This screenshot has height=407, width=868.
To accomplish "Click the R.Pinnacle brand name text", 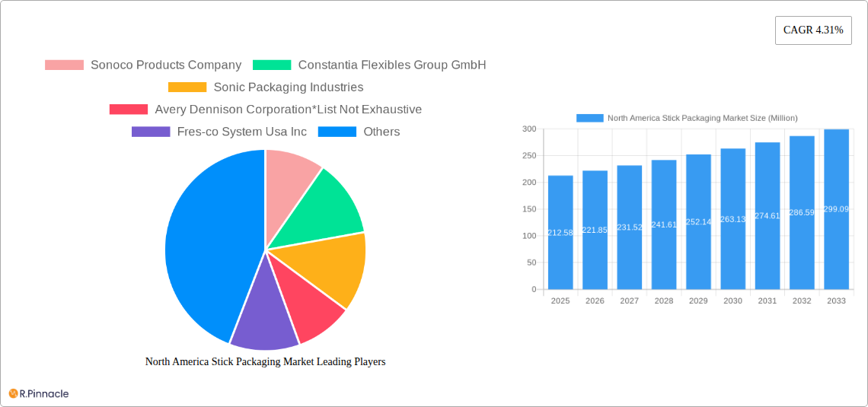I will [x=44, y=394].
